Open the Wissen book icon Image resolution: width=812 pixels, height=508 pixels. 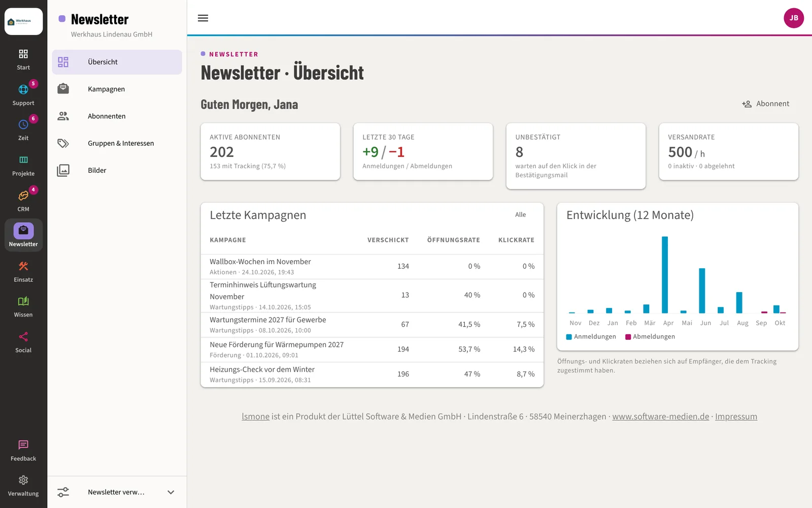(x=23, y=301)
